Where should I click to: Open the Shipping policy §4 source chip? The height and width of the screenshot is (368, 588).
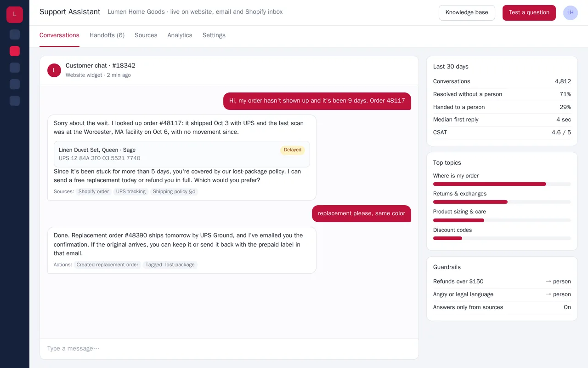pyautogui.click(x=174, y=192)
